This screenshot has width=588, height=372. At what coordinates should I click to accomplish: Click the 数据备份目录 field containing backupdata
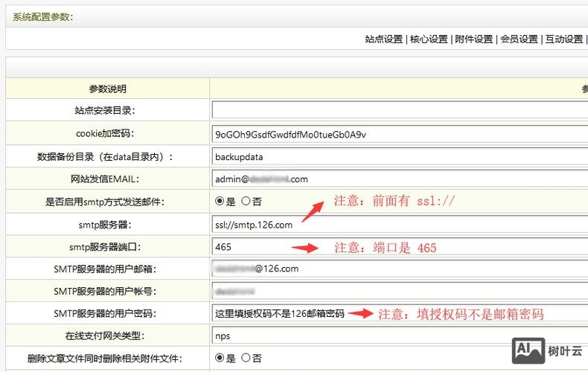(400, 156)
